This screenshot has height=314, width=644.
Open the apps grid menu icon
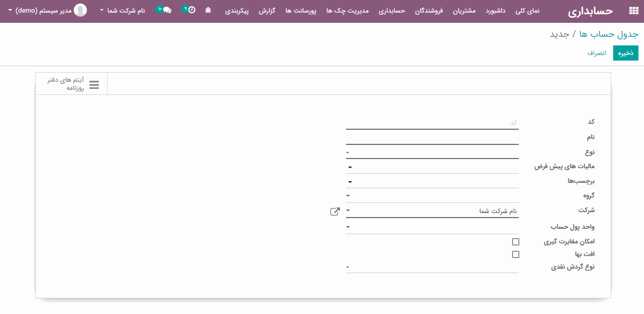coord(633,11)
